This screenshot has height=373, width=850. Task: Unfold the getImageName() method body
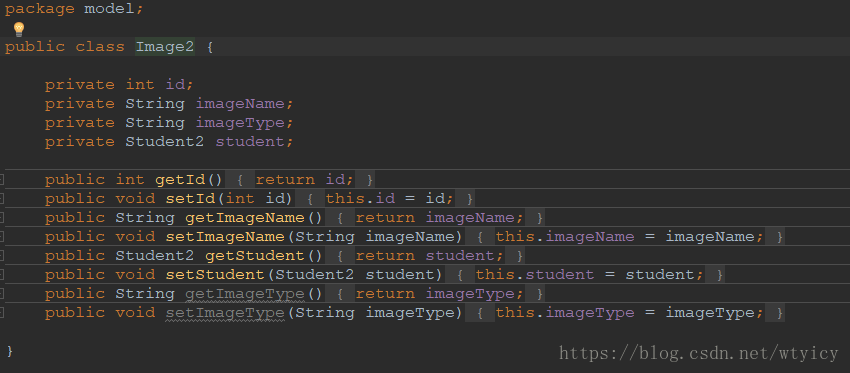click(2, 217)
